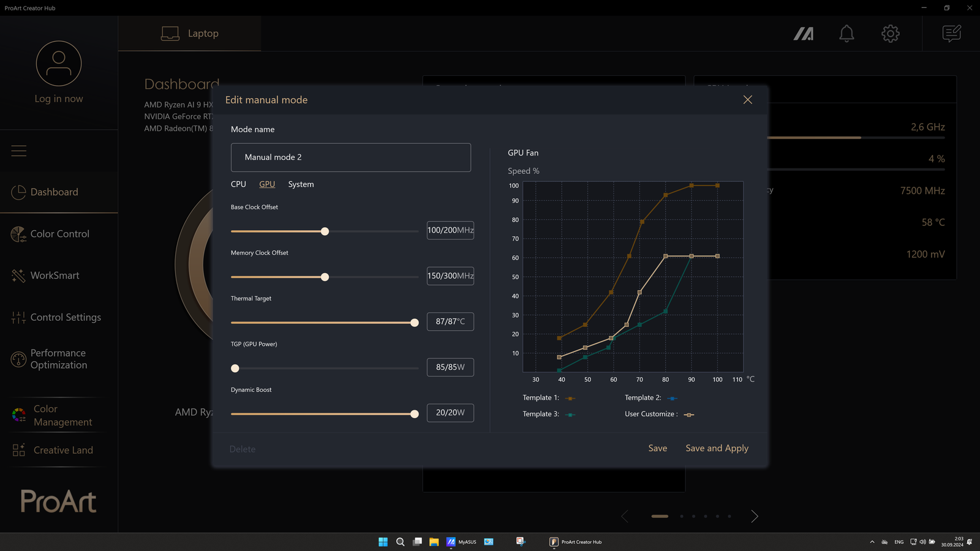Click the 87/87°C thermal target value field
Image resolution: width=980 pixels, height=551 pixels.
click(x=450, y=321)
